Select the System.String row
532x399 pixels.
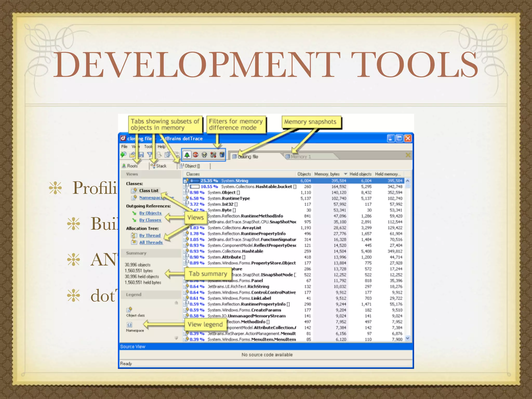294,181
